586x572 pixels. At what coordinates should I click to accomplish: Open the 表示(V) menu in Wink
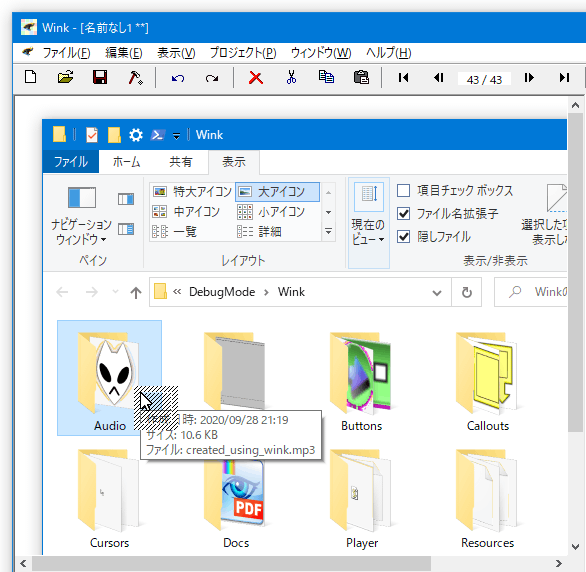pyautogui.click(x=176, y=53)
